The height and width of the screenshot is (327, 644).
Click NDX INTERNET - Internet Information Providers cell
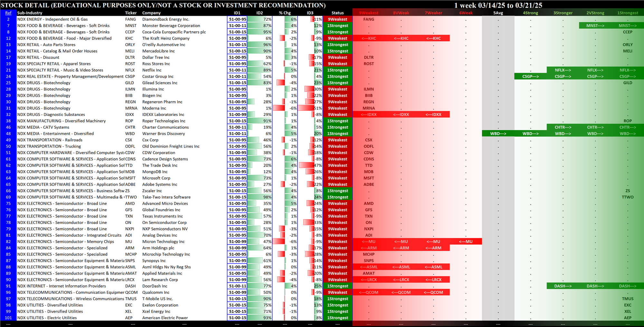[62, 286]
